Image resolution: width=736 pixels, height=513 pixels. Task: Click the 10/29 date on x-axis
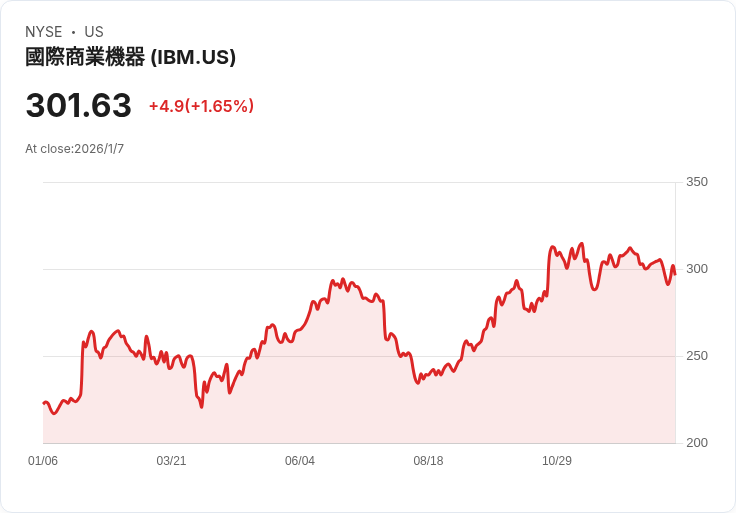pos(557,461)
